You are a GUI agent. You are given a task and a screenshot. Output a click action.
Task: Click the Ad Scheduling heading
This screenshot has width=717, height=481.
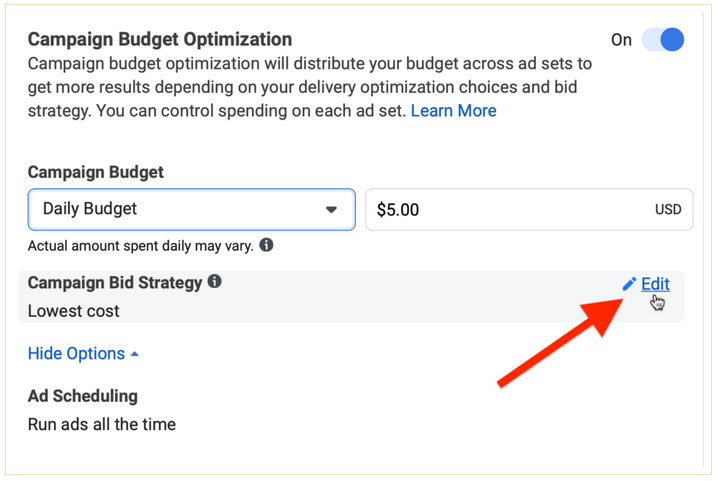[83, 396]
